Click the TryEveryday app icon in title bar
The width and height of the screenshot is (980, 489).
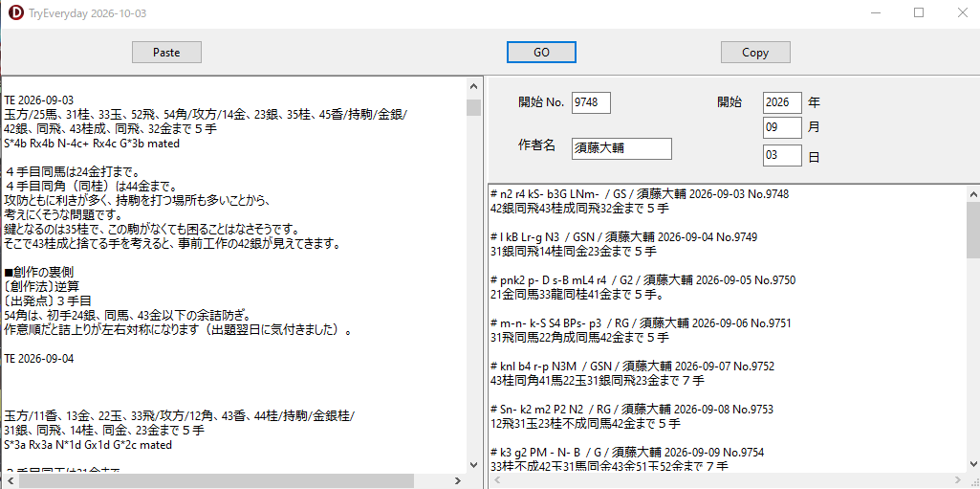click(16, 12)
